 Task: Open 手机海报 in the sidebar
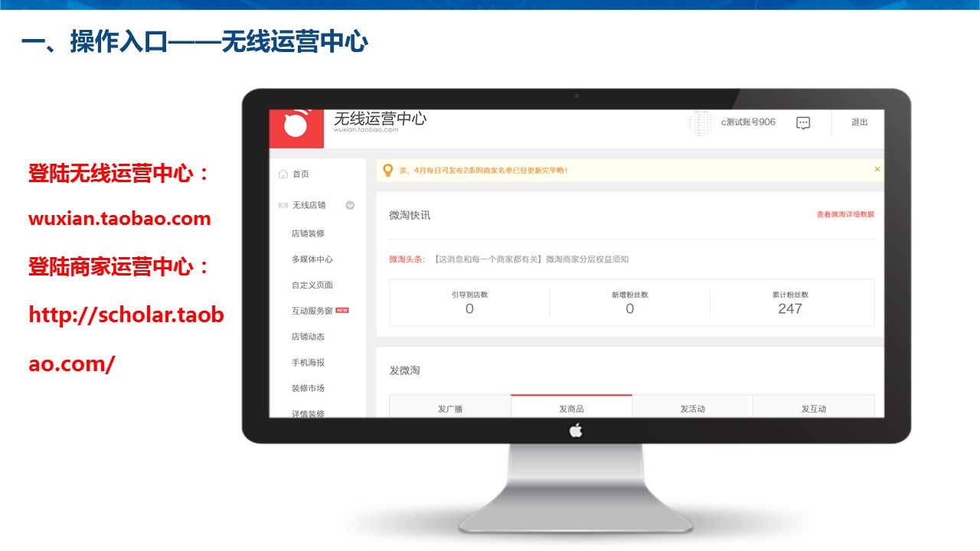tap(308, 363)
